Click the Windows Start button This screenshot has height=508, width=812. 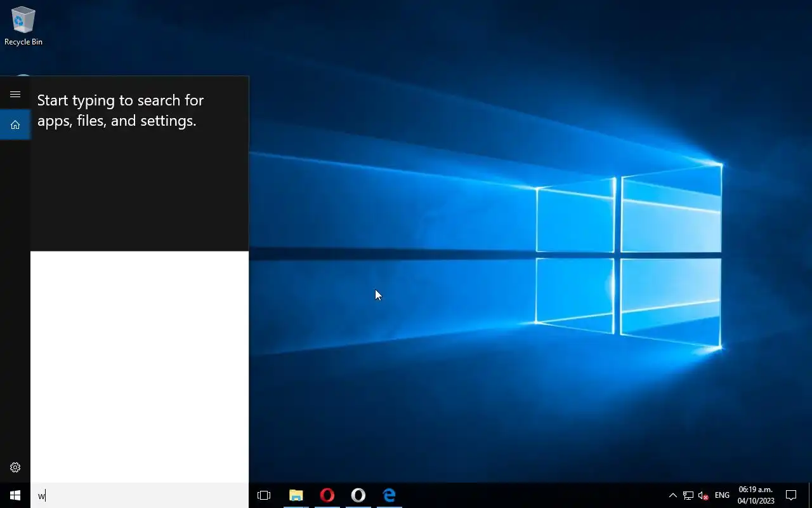point(15,495)
